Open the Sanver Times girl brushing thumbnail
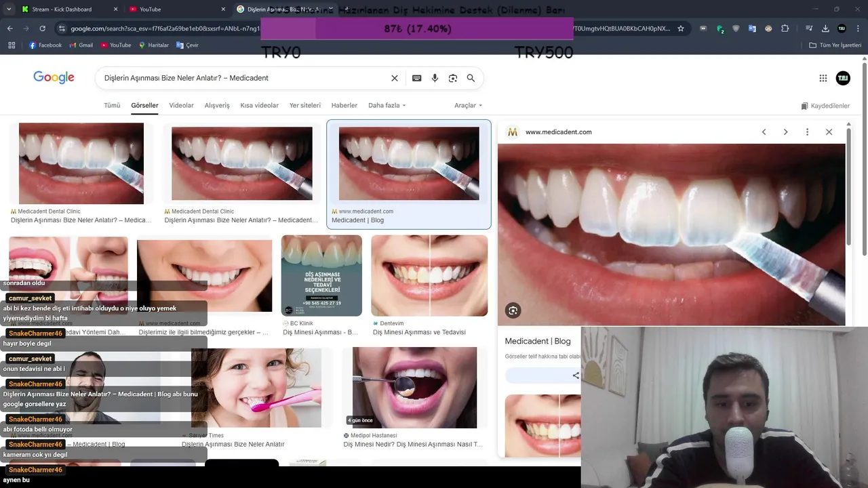The width and height of the screenshot is (868, 488). click(256, 388)
